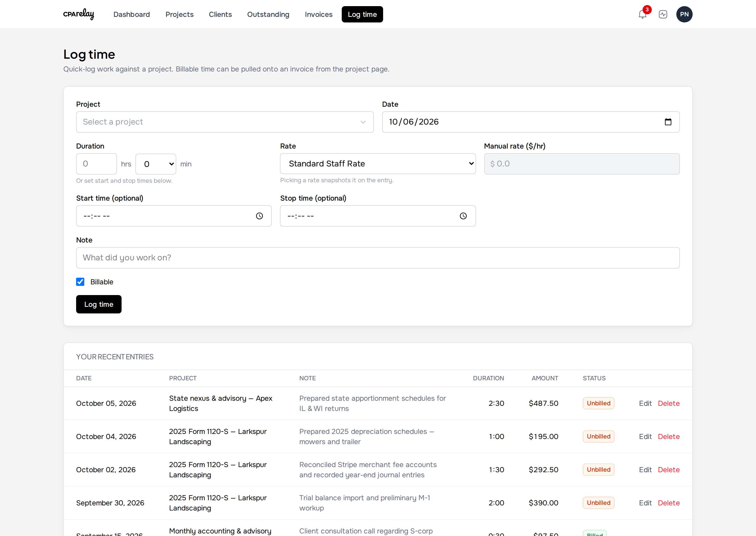Focus the Stop time input

click(377, 216)
